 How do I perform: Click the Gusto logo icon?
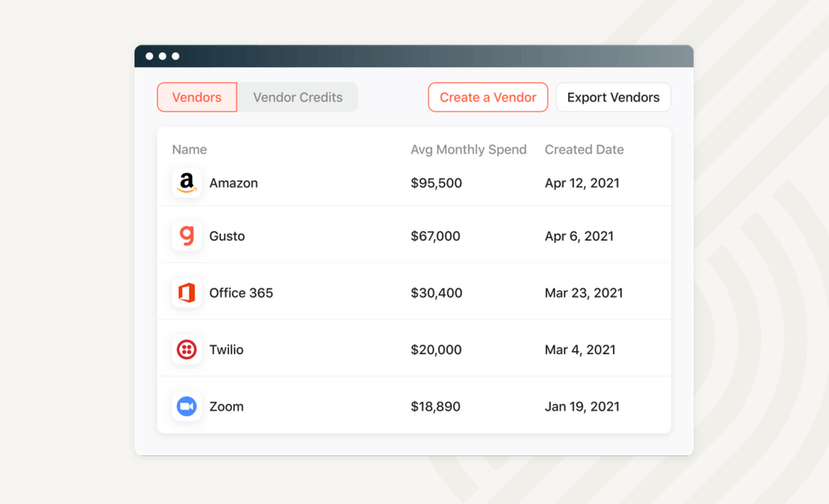pos(187,236)
